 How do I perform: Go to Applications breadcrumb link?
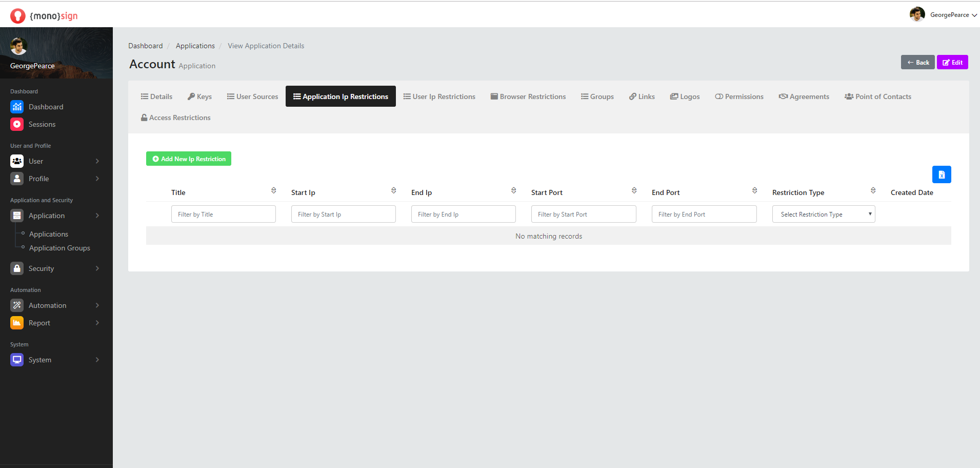tap(195, 46)
